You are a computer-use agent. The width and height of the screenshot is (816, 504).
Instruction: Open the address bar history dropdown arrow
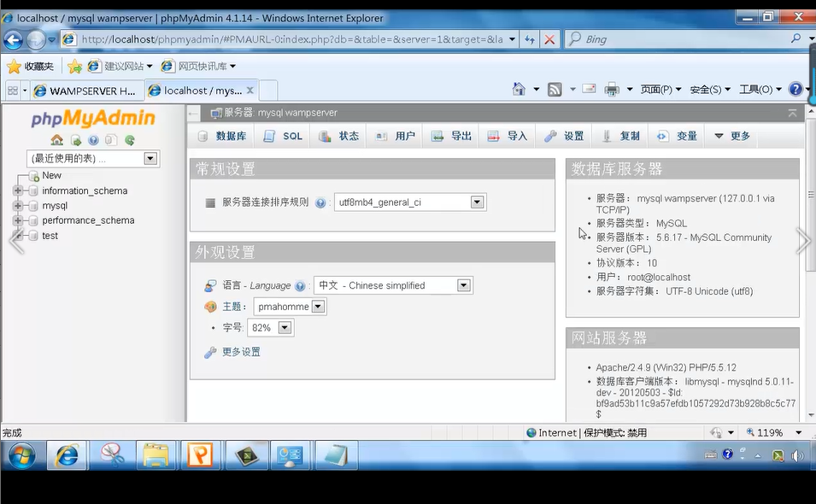512,39
